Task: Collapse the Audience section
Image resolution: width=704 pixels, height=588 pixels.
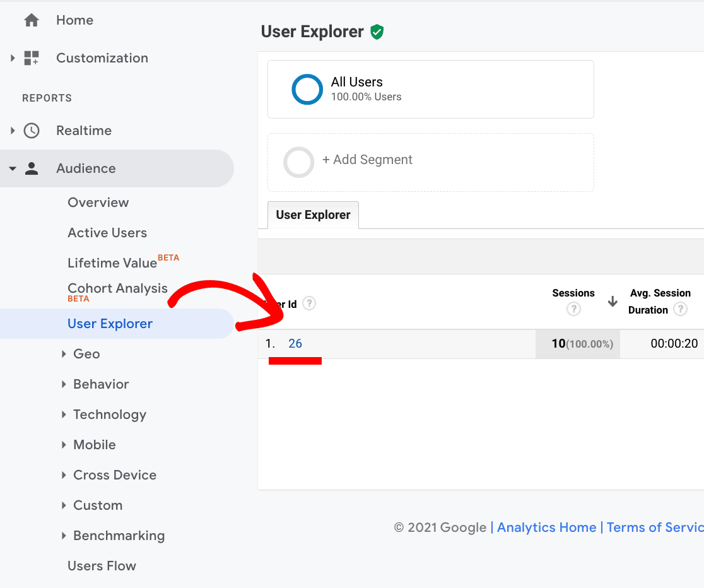Action: (x=13, y=168)
